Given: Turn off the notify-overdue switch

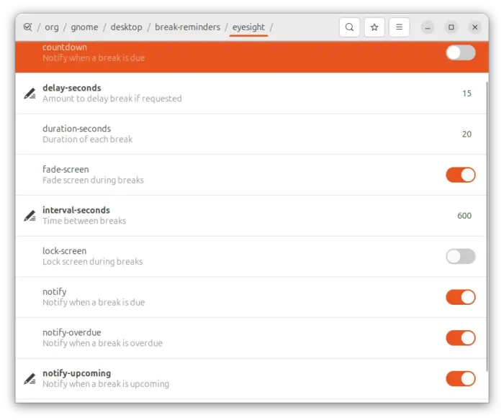Looking at the screenshot, I should [460, 338].
